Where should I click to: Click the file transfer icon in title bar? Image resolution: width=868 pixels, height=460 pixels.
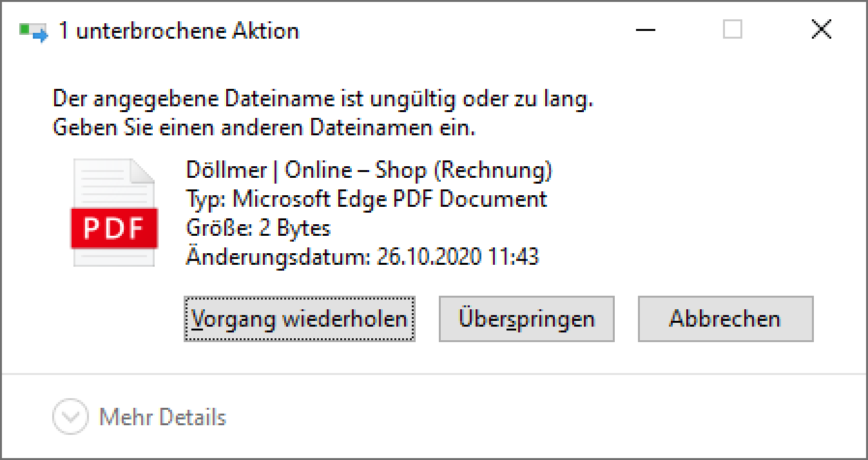(34, 31)
